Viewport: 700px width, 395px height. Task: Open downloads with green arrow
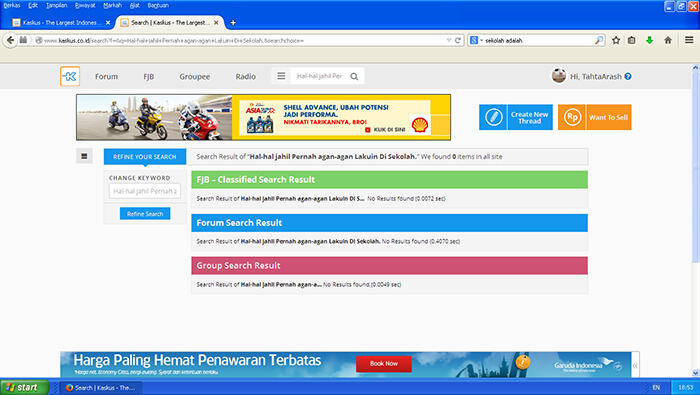(x=650, y=40)
